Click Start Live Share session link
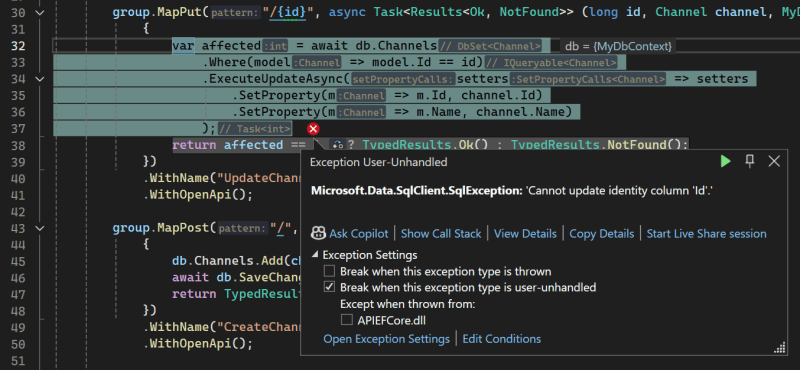This screenshot has height=370, width=800. pyautogui.click(x=707, y=234)
